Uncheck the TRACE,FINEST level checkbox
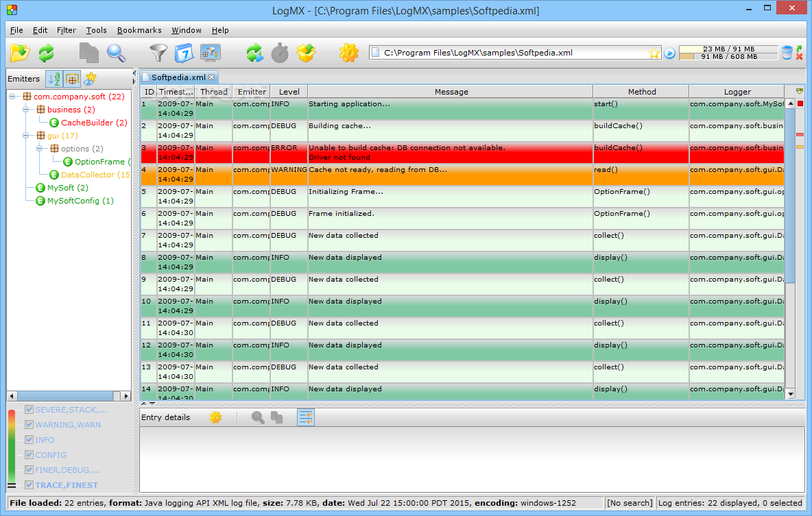Screen dimensions: 812x516 pyautogui.click(x=29, y=484)
